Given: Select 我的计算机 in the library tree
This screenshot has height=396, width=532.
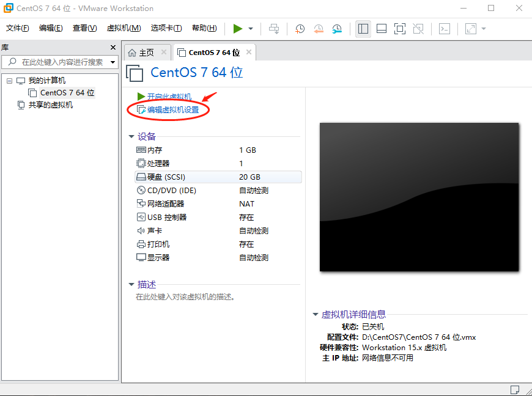Looking at the screenshot, I should pyautogui.click(x=47, y=81).
